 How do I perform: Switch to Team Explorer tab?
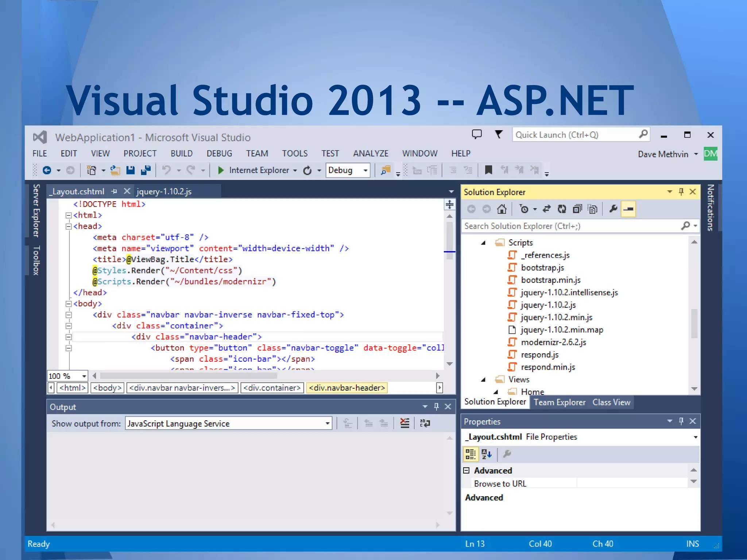tap(560, 402)
